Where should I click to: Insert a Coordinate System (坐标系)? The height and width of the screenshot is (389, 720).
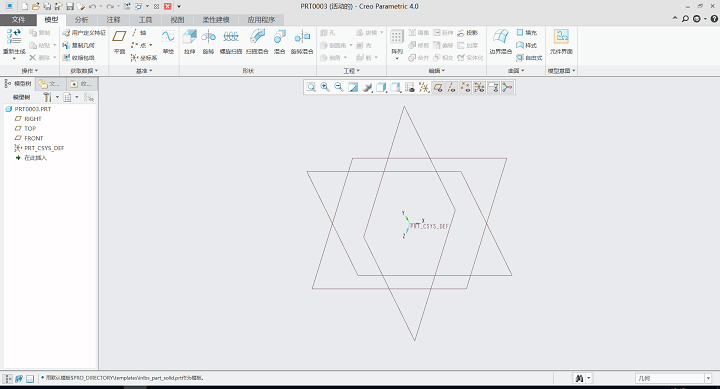coord(144,58)
